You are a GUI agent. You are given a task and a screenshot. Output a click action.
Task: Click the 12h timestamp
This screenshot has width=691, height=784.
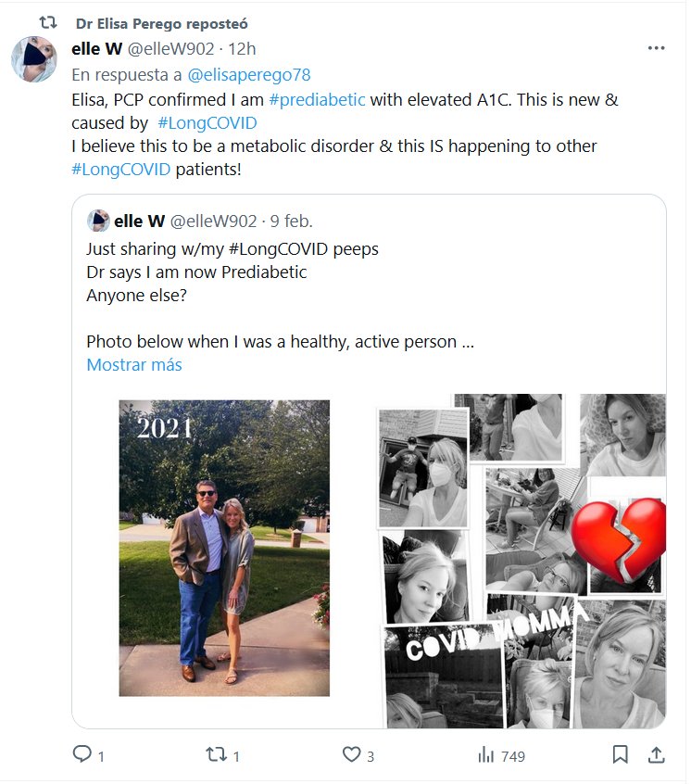[x=242, y=48]
